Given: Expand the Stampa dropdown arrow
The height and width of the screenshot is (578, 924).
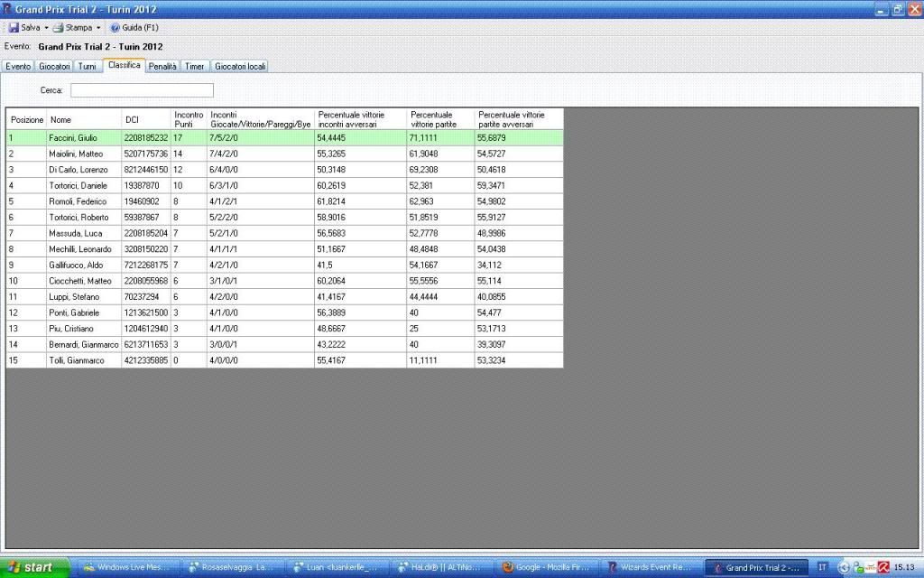Looking at the screenshot, I should coord(98,28).
